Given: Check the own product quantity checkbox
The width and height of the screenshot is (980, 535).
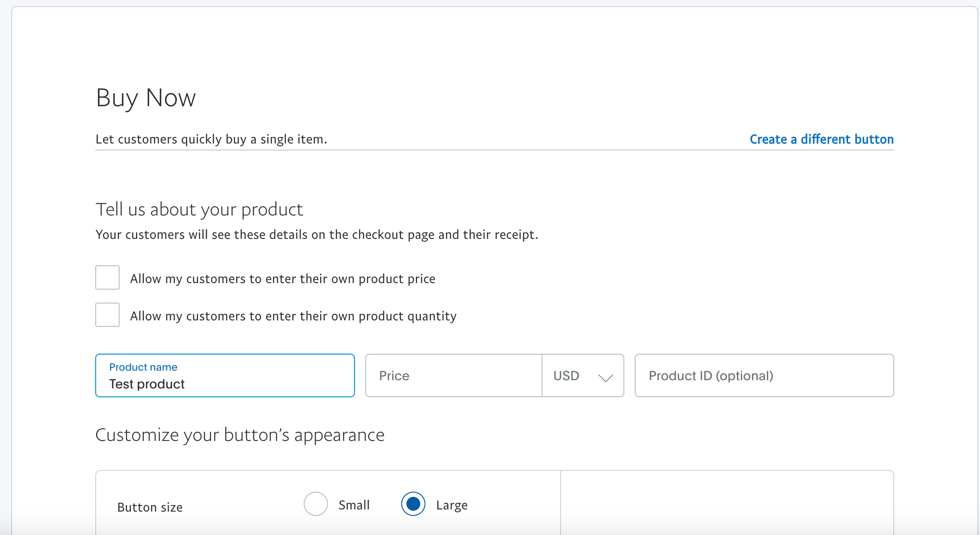Looking at the screenshot, I should (107, 315).
